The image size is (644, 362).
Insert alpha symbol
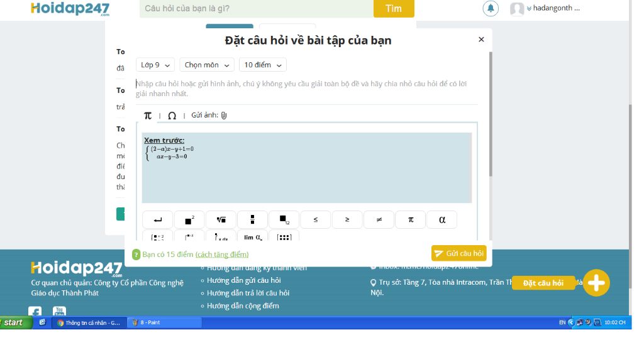click(442, 219)
